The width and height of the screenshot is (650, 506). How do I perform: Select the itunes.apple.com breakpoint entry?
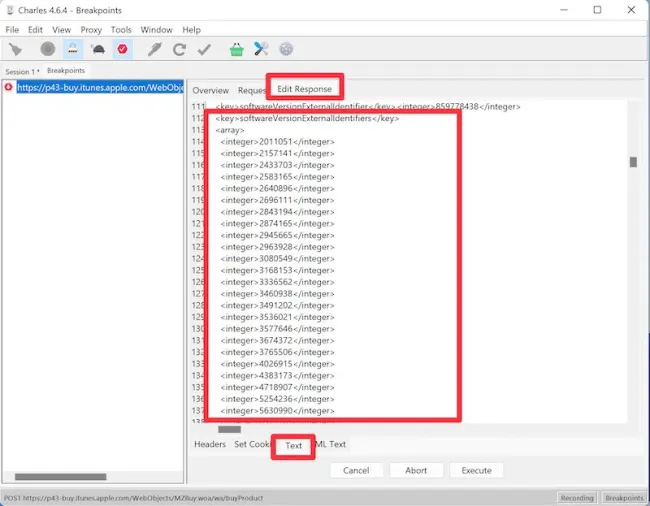[98, 87]
